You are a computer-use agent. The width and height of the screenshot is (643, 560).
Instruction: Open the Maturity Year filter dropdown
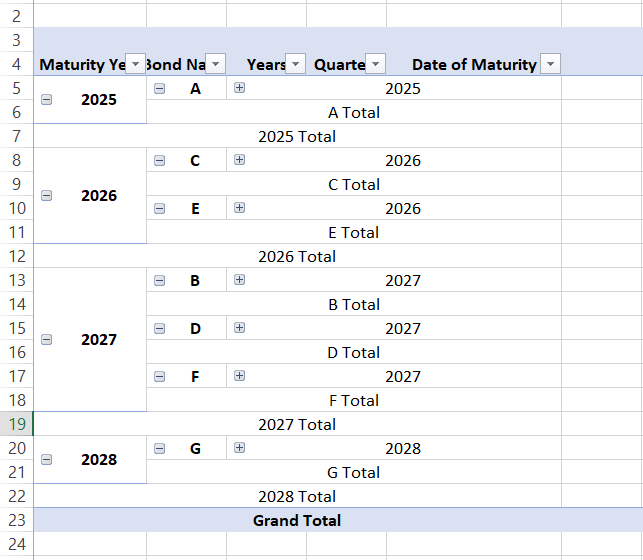click(136, 64)
